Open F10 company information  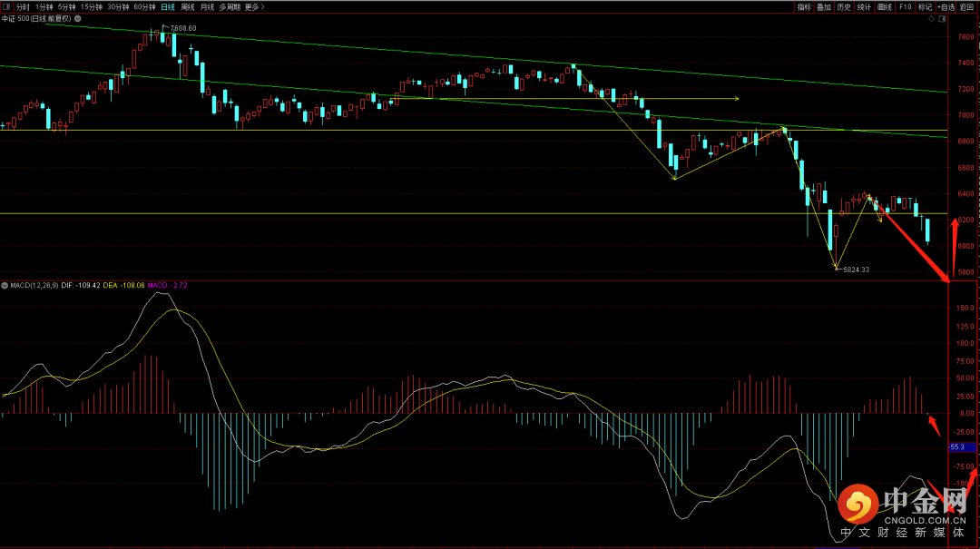905,6
